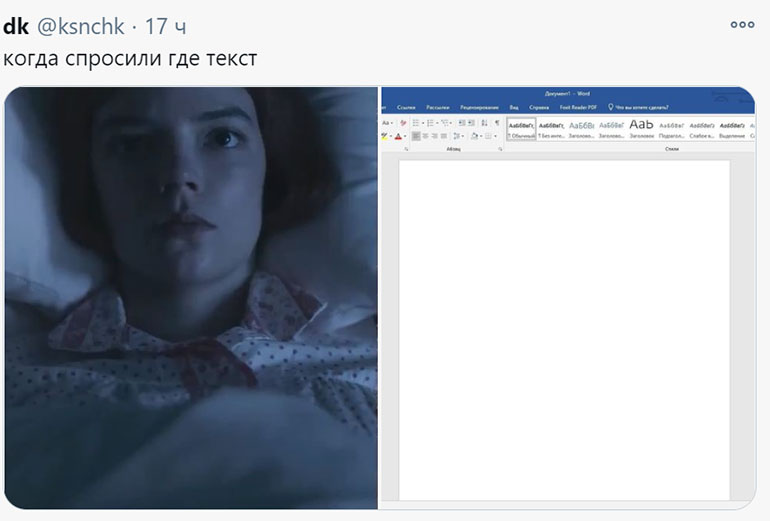Open the Font group dialog launcher
This screenshot has width=770, height=521.
click(x=406, y=149)
